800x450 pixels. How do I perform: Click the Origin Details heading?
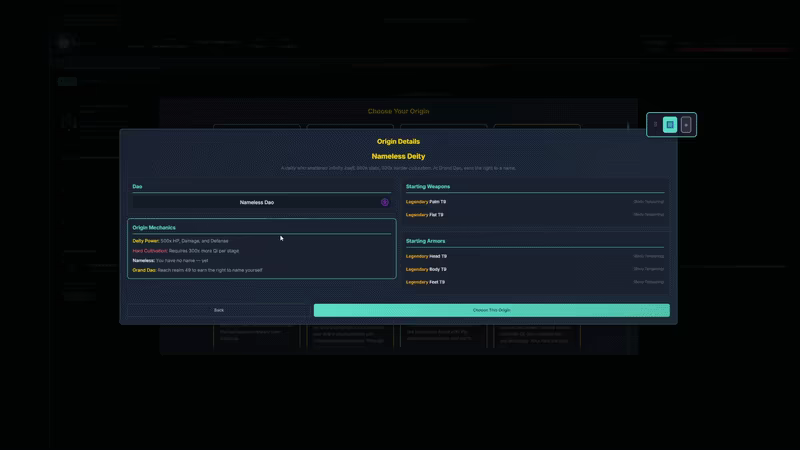398,141
